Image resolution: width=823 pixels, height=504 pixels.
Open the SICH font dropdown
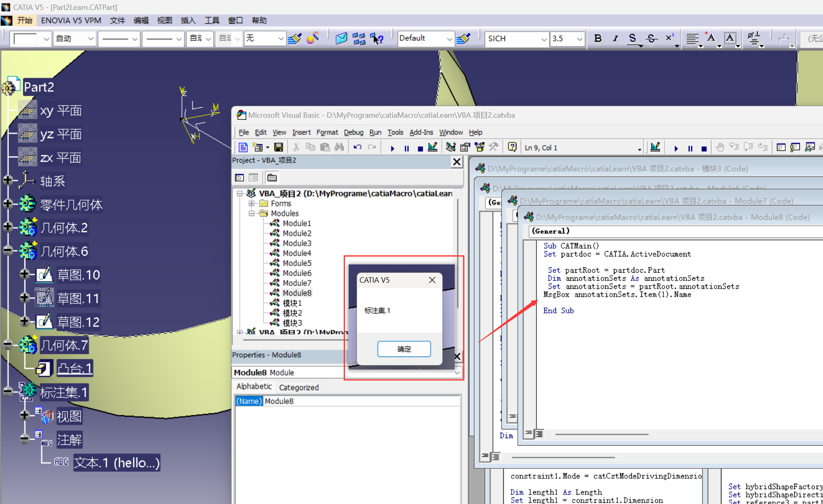[544, 39]
